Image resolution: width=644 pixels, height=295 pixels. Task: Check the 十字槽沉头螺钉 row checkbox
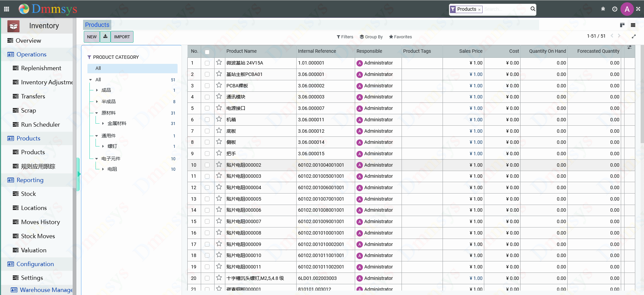(x=207, y=279)
